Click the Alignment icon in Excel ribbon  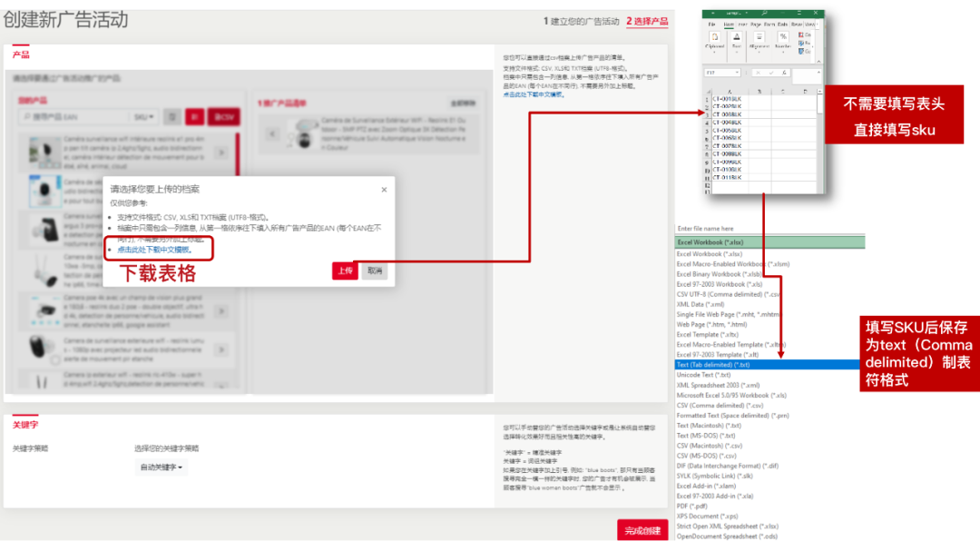coord(759,37)
